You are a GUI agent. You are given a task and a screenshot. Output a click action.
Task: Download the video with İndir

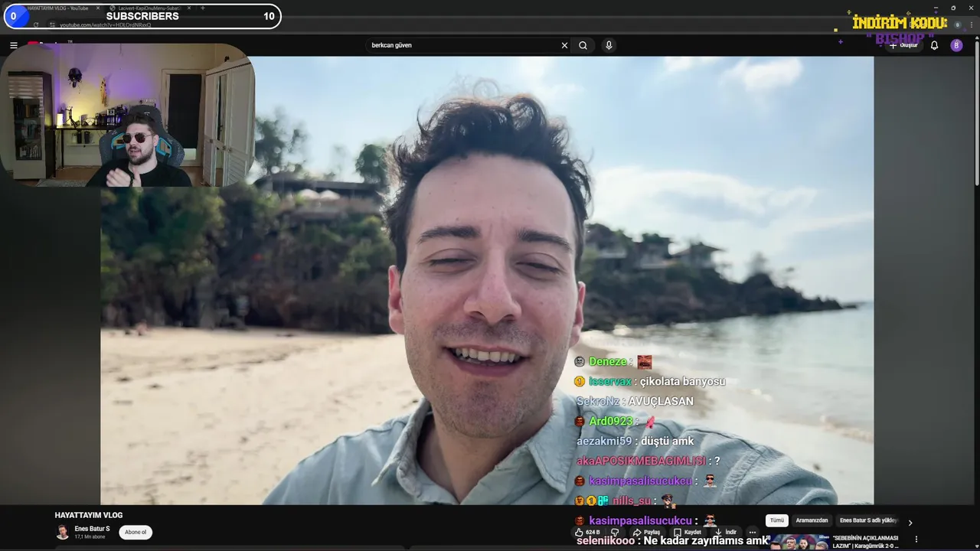coord(725,532)
